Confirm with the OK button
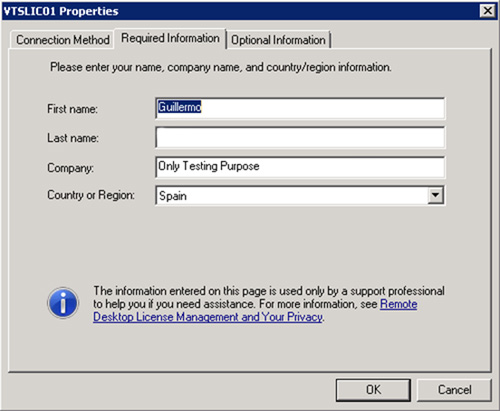This screenshot has width=500, height=411. click(x=373, y=390)
